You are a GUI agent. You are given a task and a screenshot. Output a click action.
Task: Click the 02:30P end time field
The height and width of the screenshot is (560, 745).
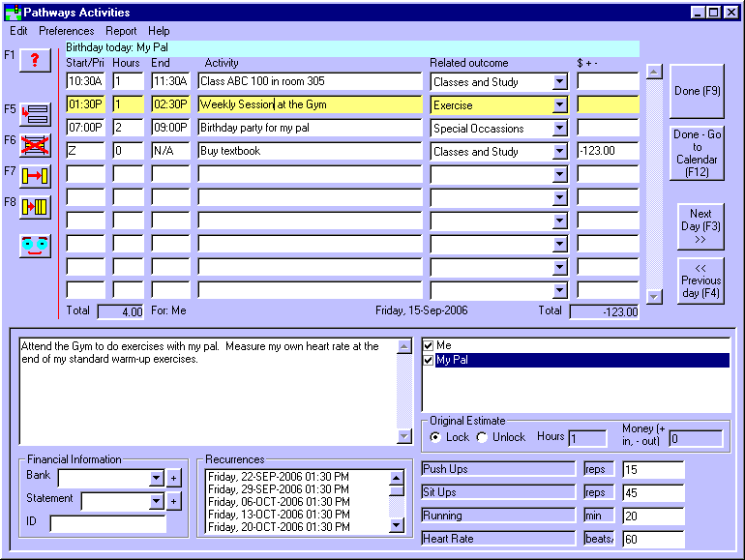(170, 104)
